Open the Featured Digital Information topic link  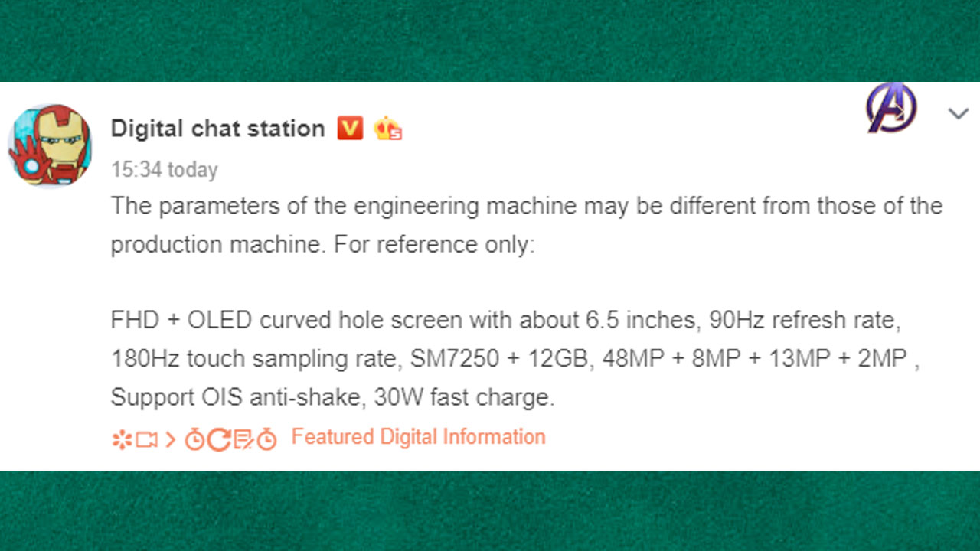(x=419, y=437)
